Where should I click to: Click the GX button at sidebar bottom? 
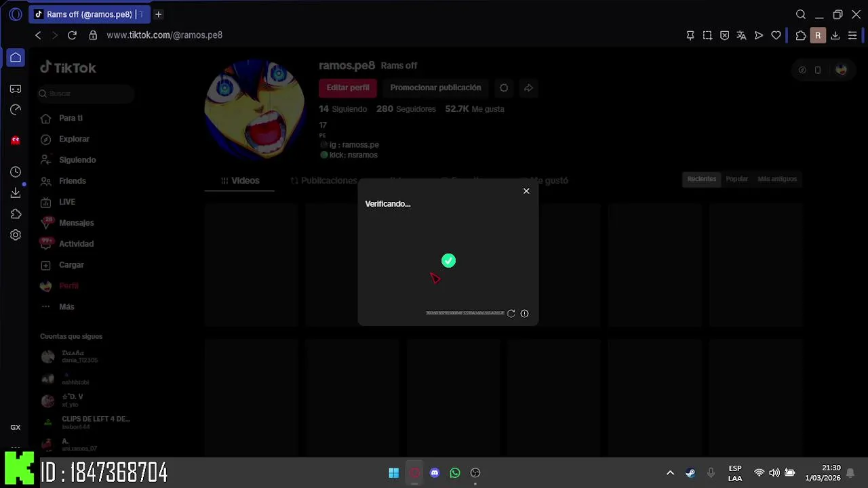[x=16, y=428]
